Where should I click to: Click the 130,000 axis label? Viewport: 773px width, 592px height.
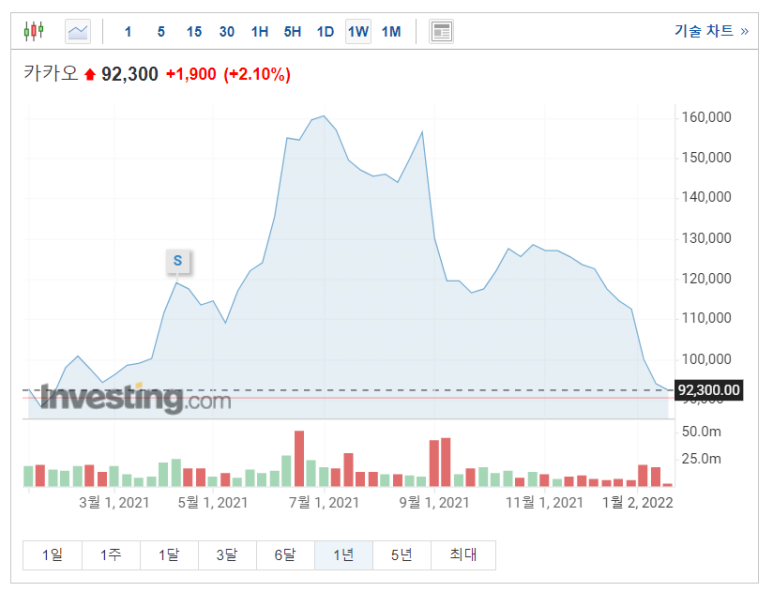tap(706, 239)
